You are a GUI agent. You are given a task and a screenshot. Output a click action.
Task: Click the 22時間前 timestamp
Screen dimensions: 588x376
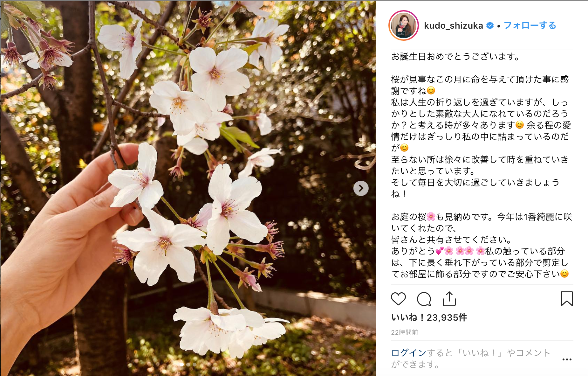click(404, 332)
